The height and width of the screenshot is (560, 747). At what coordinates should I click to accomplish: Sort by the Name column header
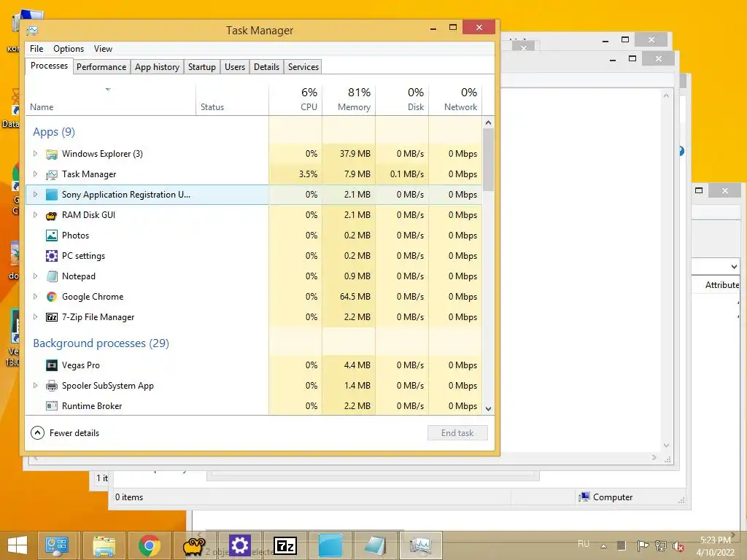tap(110, 100)
